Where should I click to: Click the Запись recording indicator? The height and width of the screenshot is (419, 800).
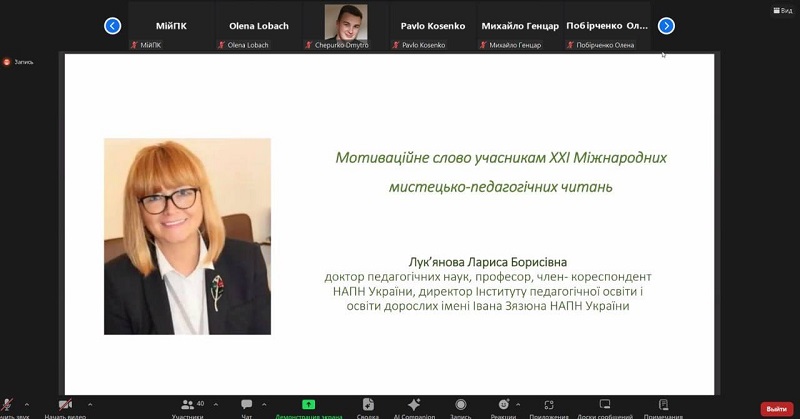pyautogui.click(x=18, y=62)
